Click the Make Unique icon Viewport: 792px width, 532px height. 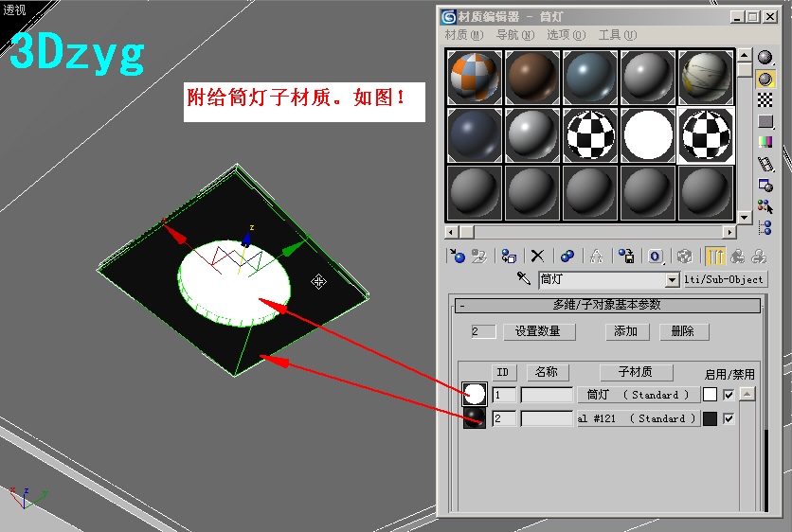[x=597, y=256]
